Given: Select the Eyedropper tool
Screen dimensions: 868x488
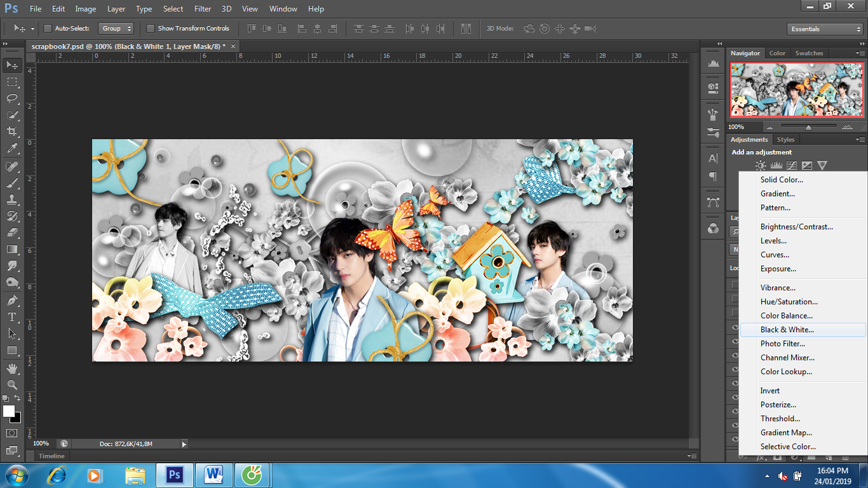Looking at the screenshot, I should [12, 149].
